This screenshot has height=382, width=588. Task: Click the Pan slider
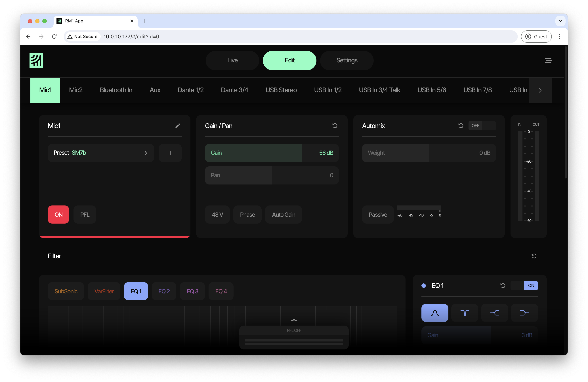(272, 175)
